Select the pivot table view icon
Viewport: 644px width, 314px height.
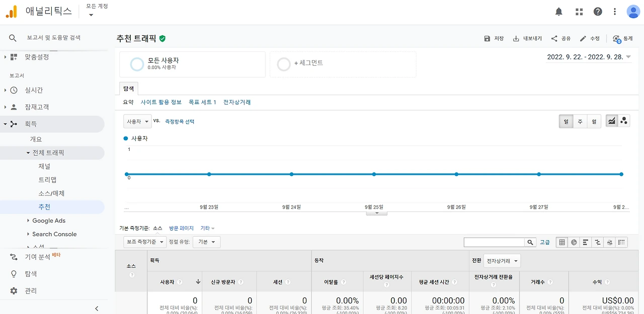coord(622,242)
